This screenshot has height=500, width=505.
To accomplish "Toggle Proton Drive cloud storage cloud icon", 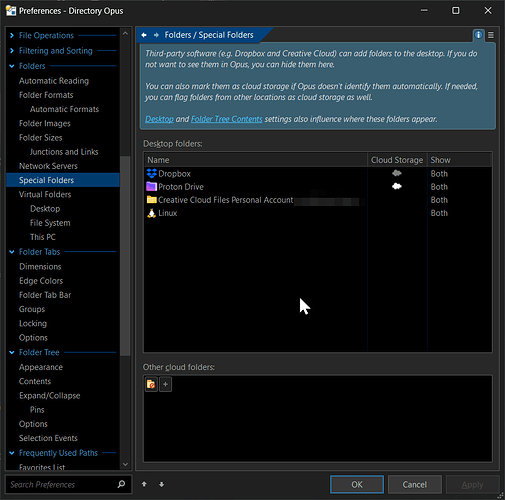I will [397, 186].
